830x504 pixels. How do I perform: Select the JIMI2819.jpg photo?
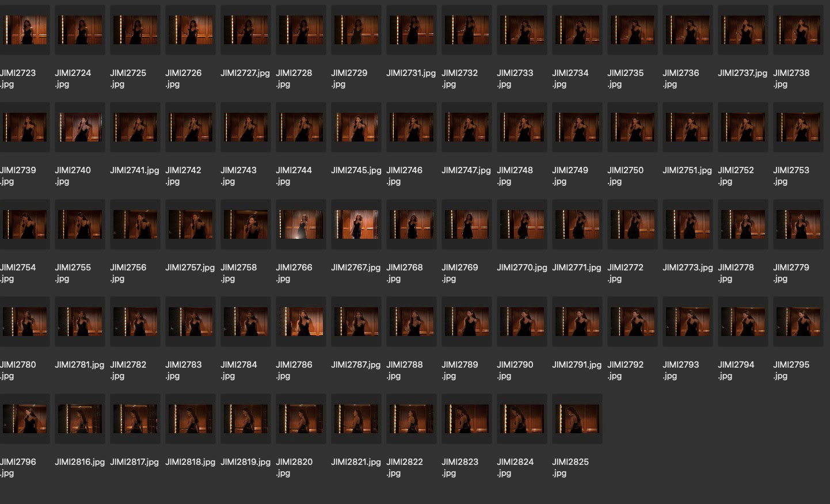click(x=245, y=419)
